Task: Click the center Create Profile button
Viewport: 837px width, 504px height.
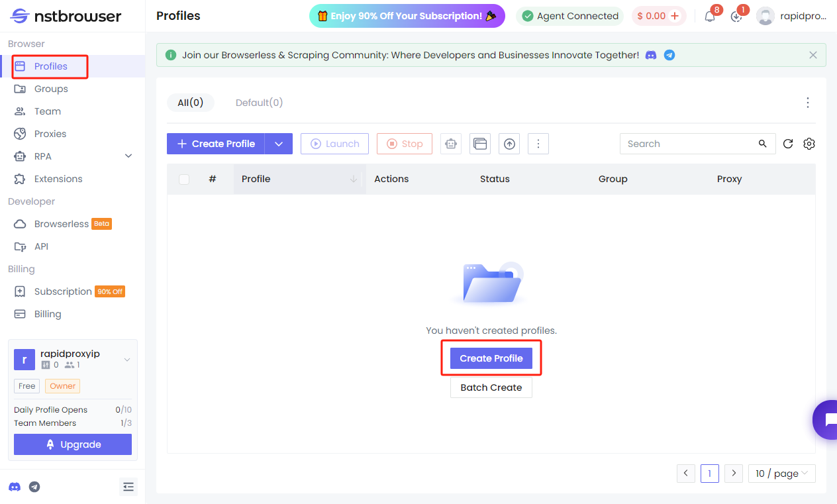Action: click(491, 358)
